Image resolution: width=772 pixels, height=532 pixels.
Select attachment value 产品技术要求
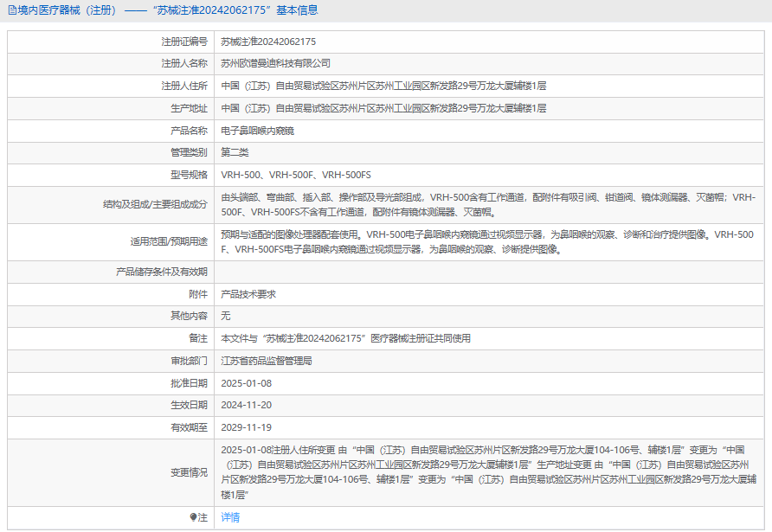[x=248, y=294]
